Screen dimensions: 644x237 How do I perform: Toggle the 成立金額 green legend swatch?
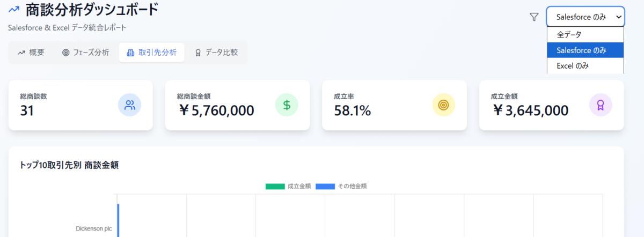click(x=275, y=187)
